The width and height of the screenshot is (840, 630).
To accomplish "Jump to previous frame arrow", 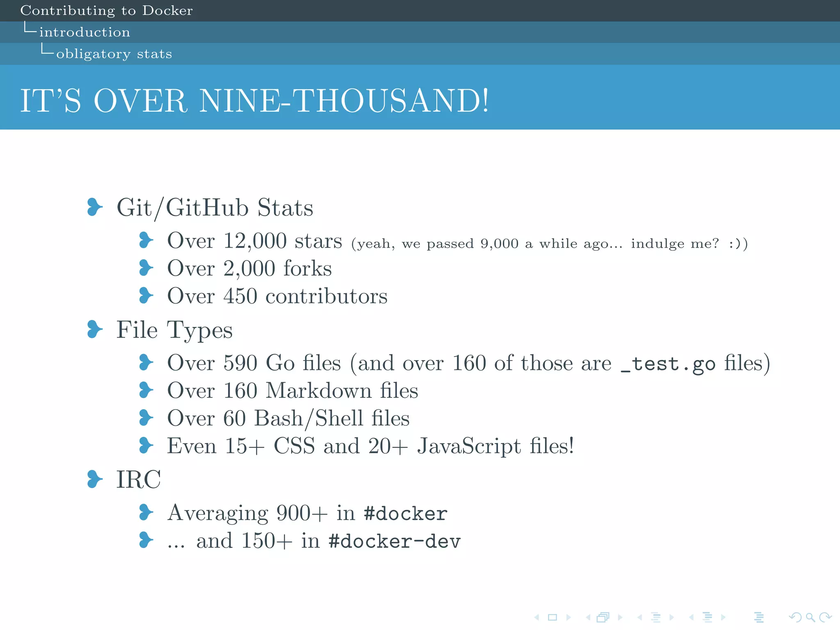I will click(588, 617).
